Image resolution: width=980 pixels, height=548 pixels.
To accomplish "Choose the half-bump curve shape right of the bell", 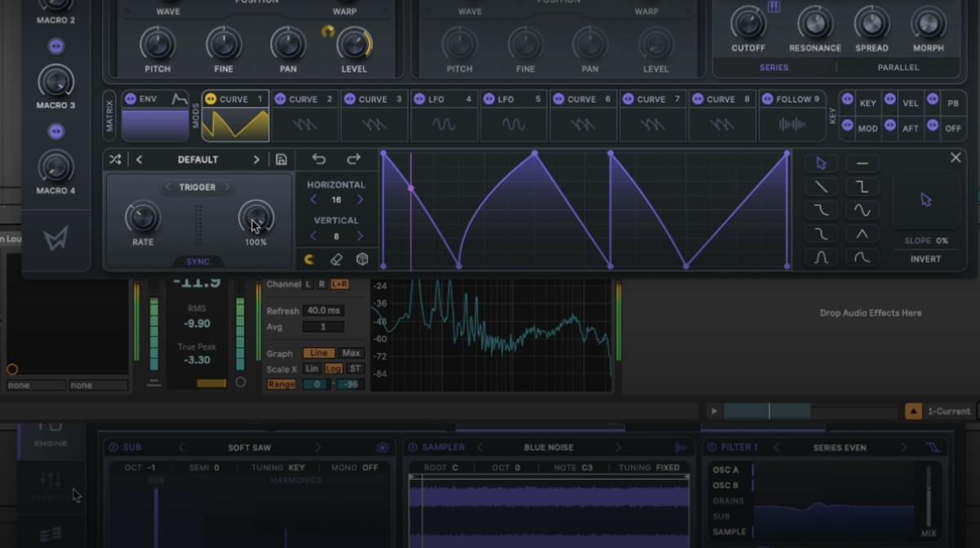I will (862, 258).
